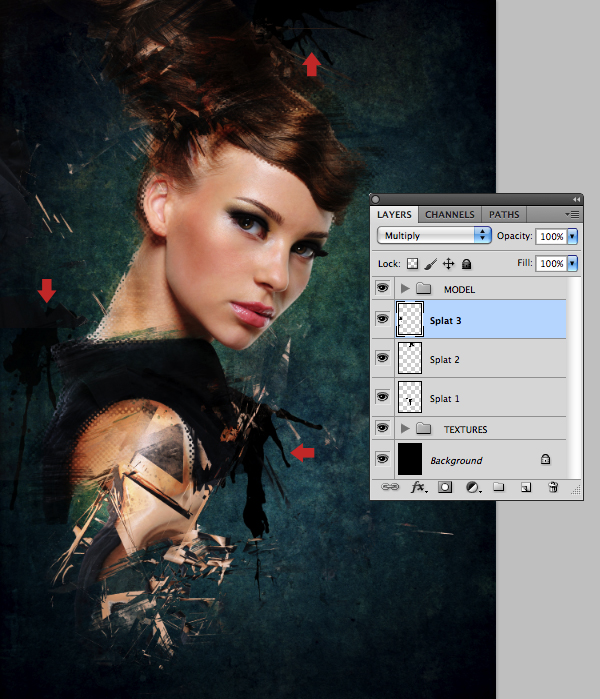The image size is (600, 699).
Task: Select the Splat 2 layer name
Action: [x=444, y=359]
